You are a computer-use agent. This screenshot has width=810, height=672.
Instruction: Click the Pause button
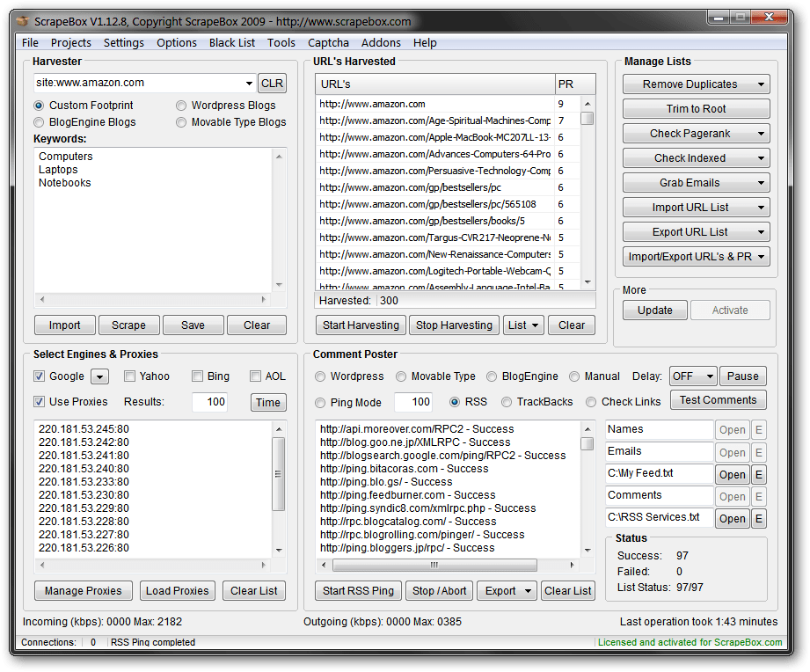tap(743, 376)
